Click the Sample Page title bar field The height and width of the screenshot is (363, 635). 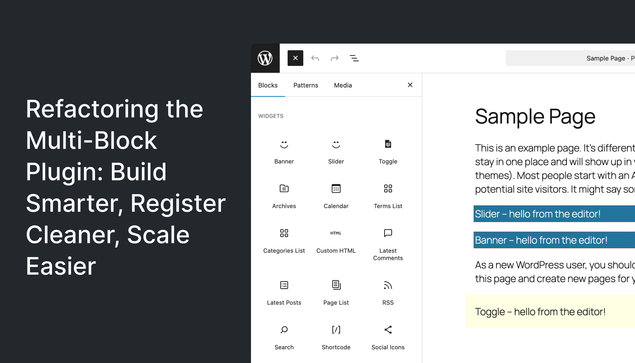pos(570,58)
